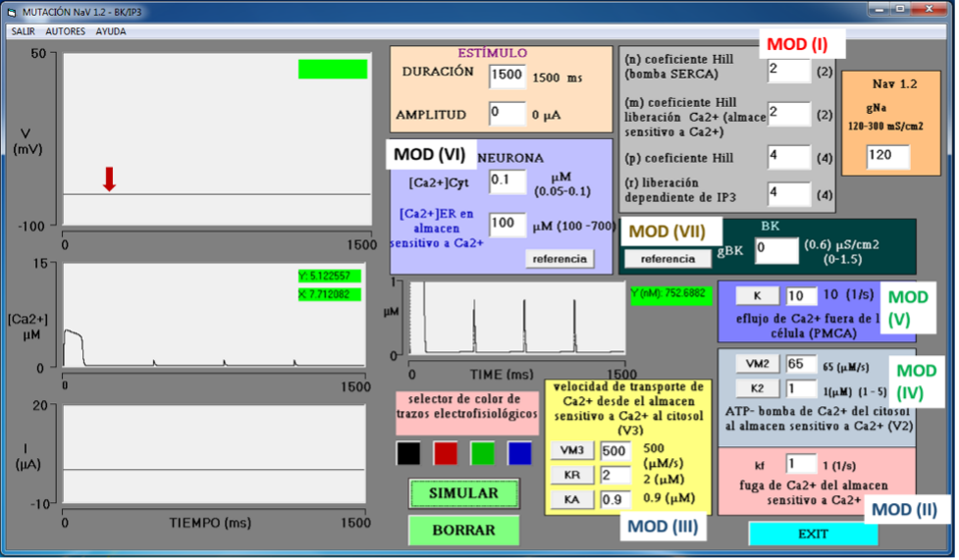The image size is (959, 560).
Task: Open the SALIR menu
Action: [x=24, y=31]
